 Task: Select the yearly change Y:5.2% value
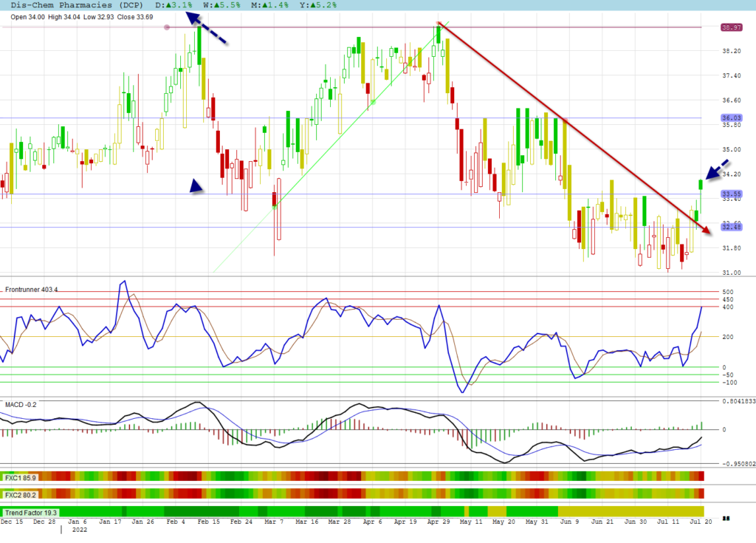(317, 5)
